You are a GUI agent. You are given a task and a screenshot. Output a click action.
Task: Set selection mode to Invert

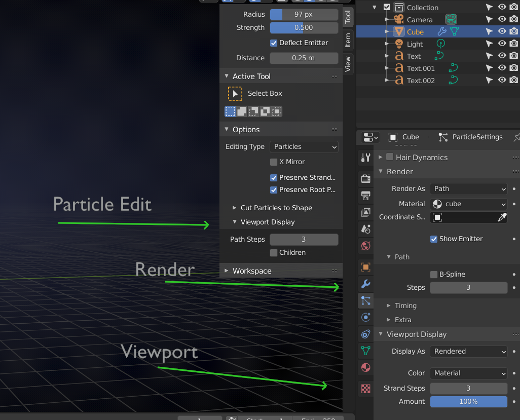(265, 111)
